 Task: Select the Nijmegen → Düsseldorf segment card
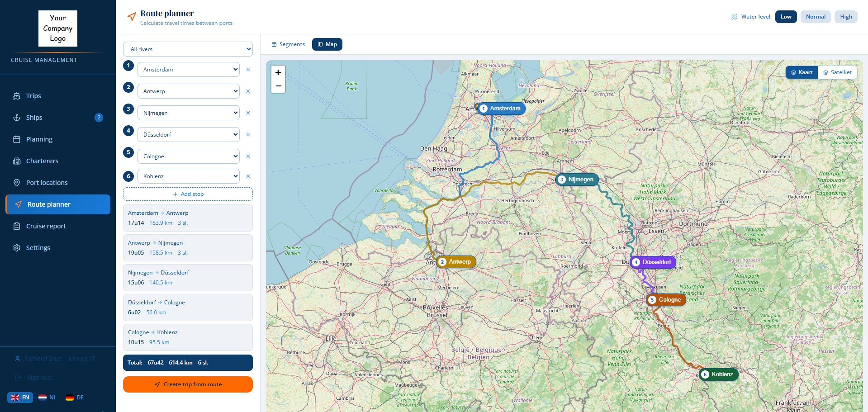click(188, 278)
